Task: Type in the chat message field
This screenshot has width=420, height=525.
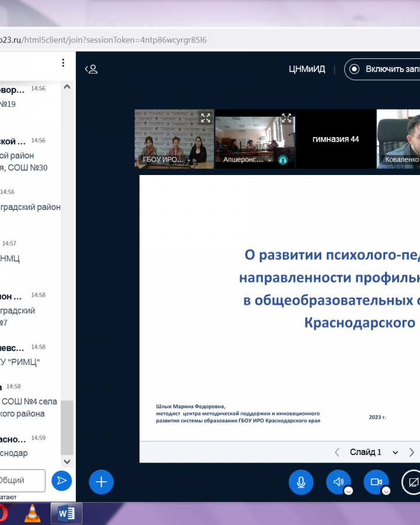Action: pos(22,481)
